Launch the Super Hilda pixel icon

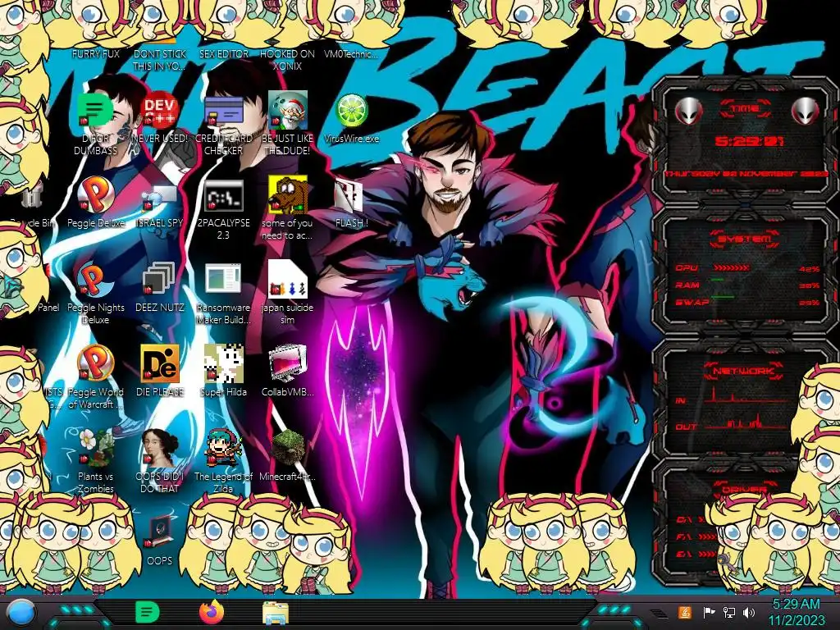pyautogui.click(x=223, y=363)
